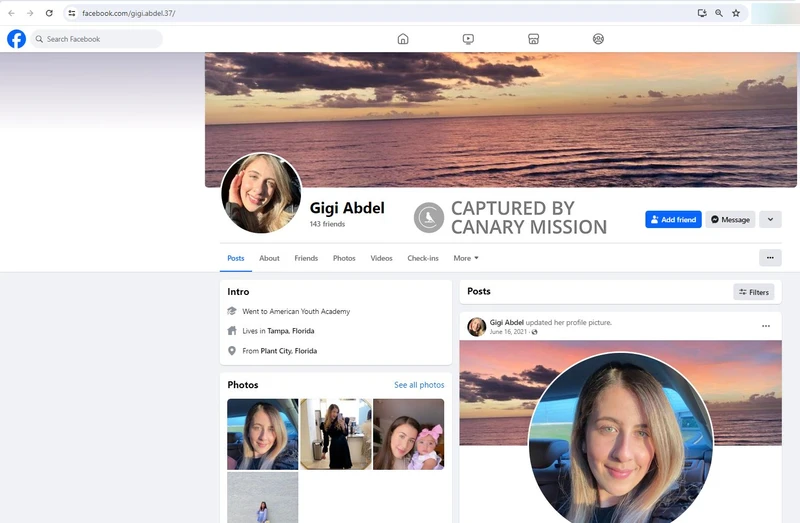Select the Posts tab
The image size is (800, 523).
[236, 258]
